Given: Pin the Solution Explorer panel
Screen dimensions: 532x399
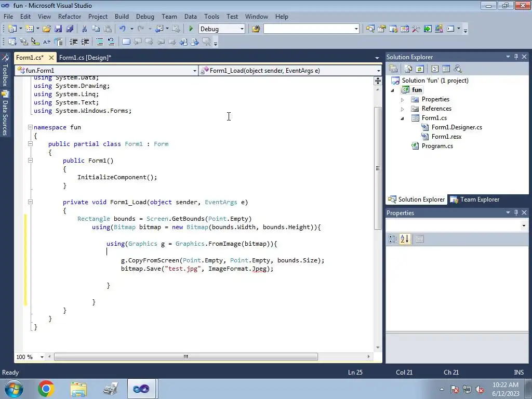Looking at the screenshot, I should pyautogui.click(x=516, y=57).
